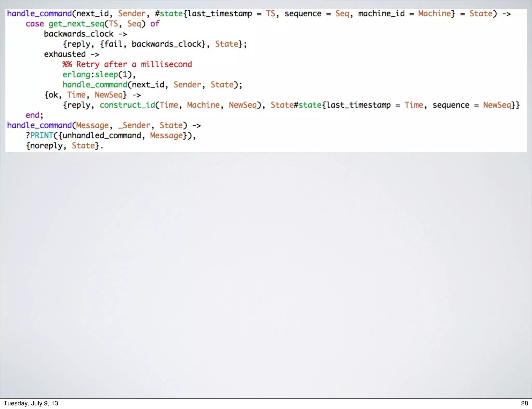Screen dimensions: 532x409
Task: Click the ?PRINT macro
Action: 39,135
